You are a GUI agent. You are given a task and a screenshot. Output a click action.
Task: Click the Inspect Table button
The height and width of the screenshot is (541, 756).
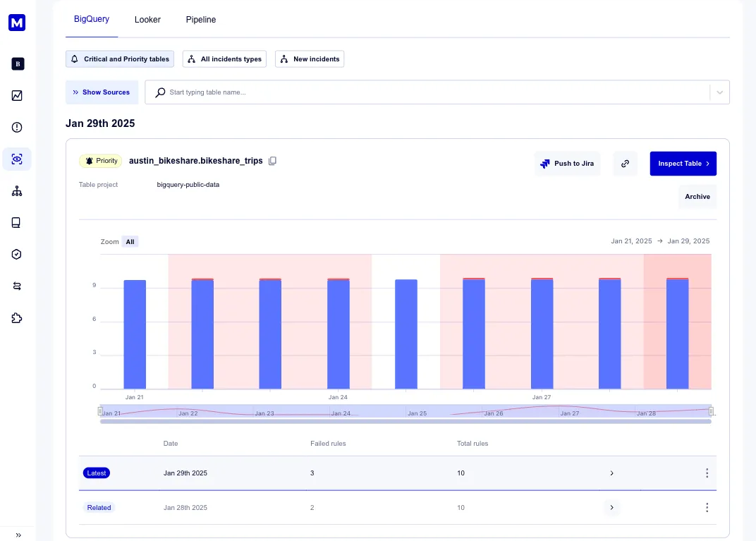(683, 164)
